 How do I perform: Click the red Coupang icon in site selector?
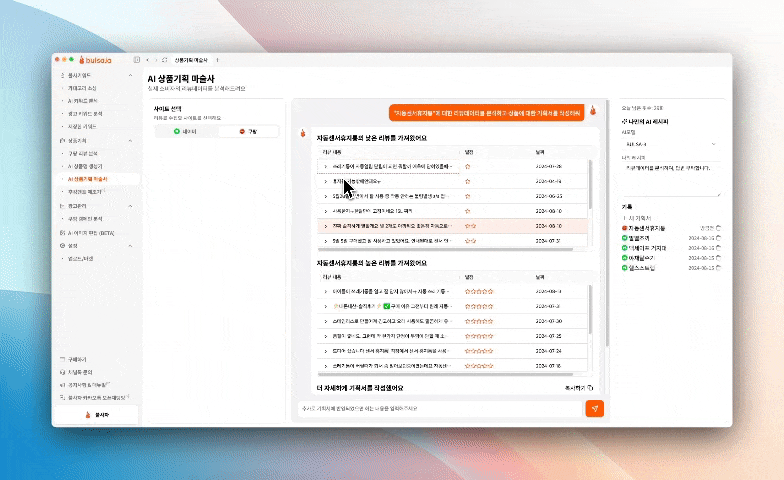(242, 132)
